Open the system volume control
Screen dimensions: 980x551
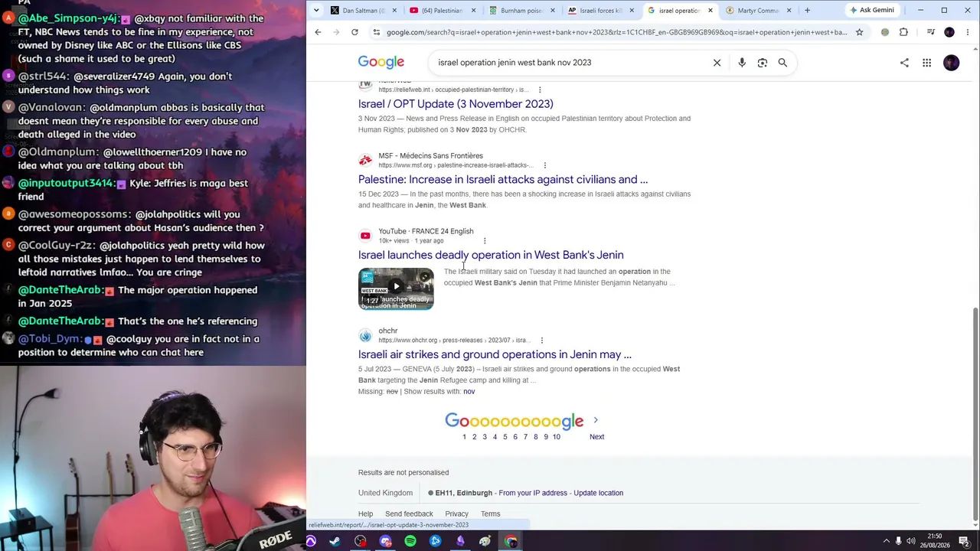pos(910,541)
